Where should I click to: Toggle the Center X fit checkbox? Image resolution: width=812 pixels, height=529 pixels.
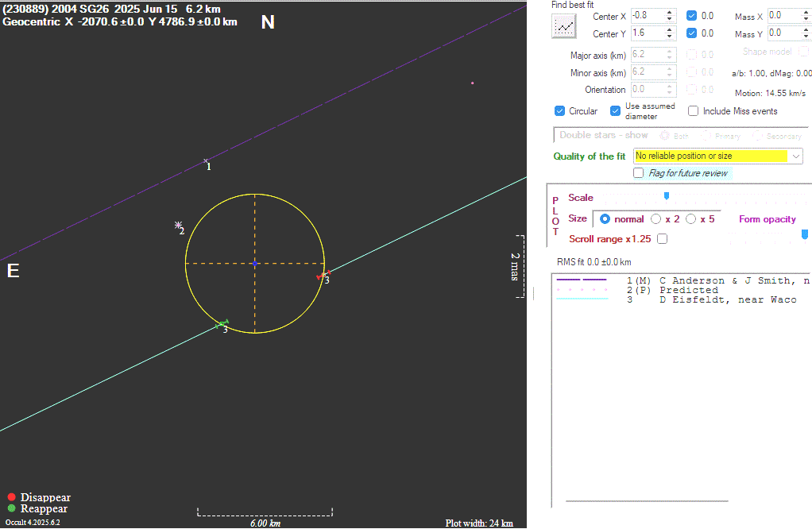point(691,16)
